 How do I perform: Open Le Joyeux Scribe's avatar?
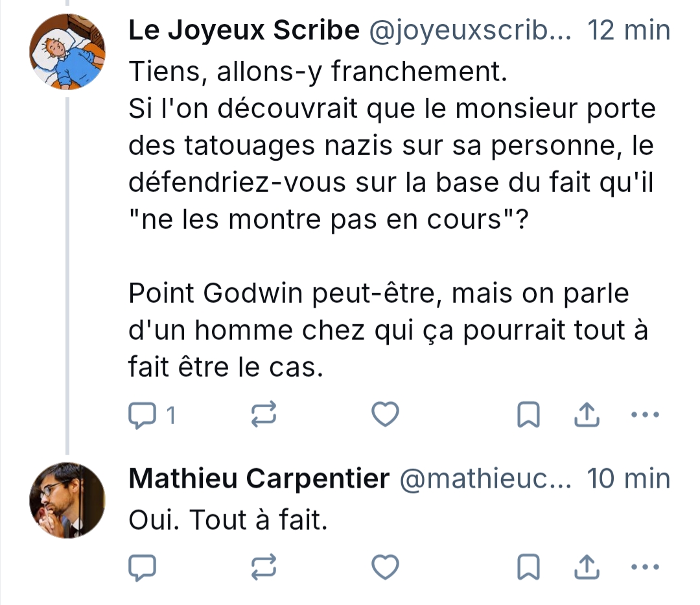click(x=68, y=53)
